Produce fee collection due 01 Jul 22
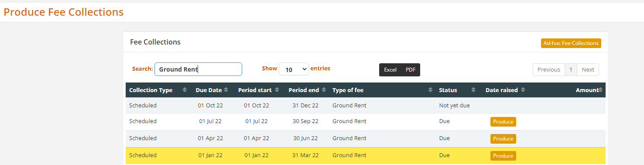The height and width of the screenshot is (165, 644). (503, 122)
